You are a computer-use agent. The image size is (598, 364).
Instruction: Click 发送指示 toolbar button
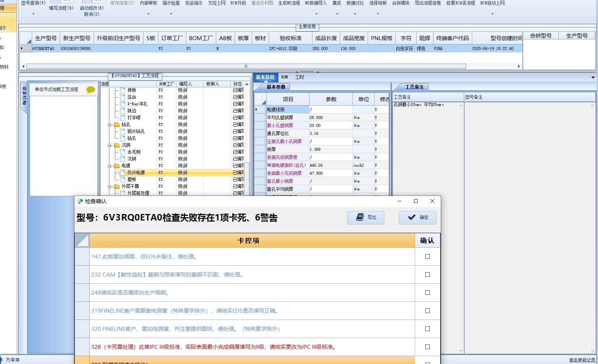[194, 3]
